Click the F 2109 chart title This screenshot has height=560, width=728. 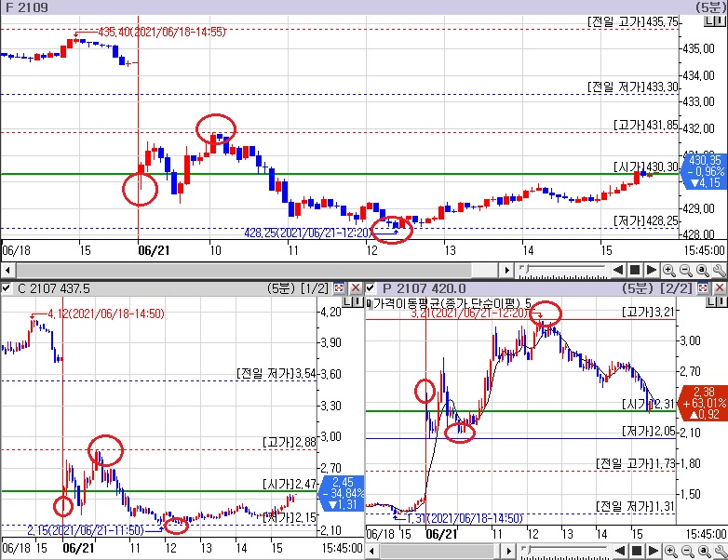pos(26,7)
